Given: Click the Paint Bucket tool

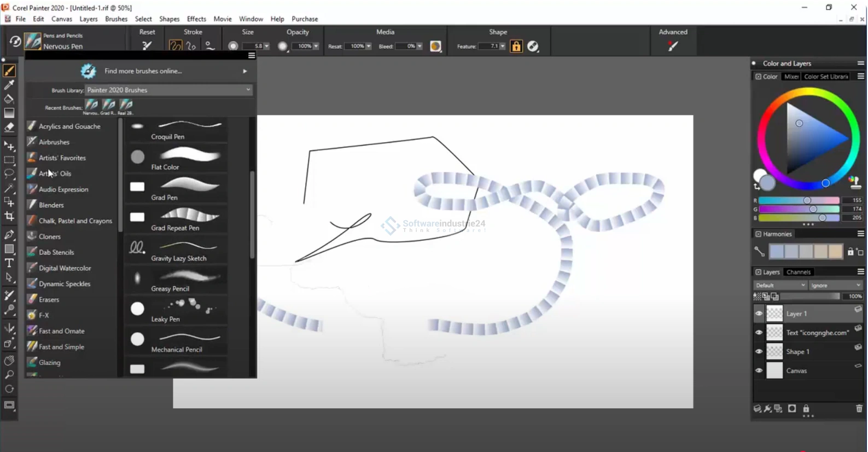Looking at the screenshot, I should click(9, 99).
